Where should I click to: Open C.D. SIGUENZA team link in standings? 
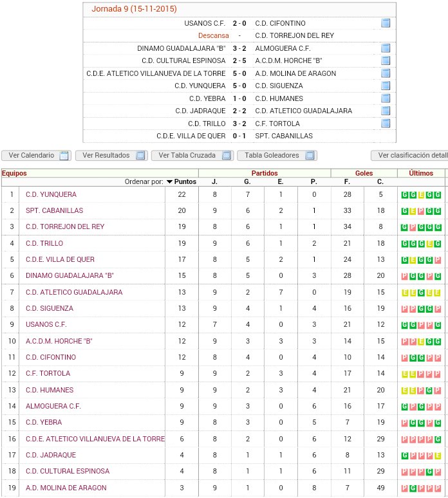[x=50, y=308]
